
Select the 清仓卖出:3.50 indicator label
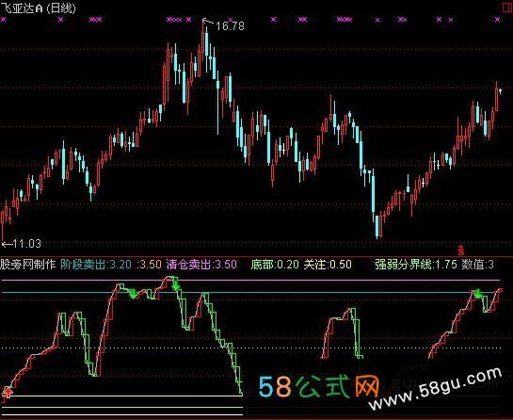click(201, 265)
